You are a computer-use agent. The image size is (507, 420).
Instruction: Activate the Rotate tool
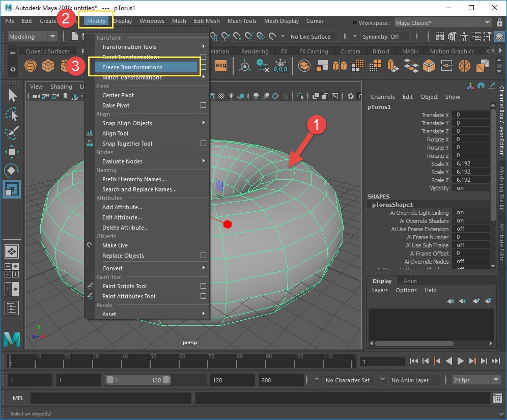[12, 170]
